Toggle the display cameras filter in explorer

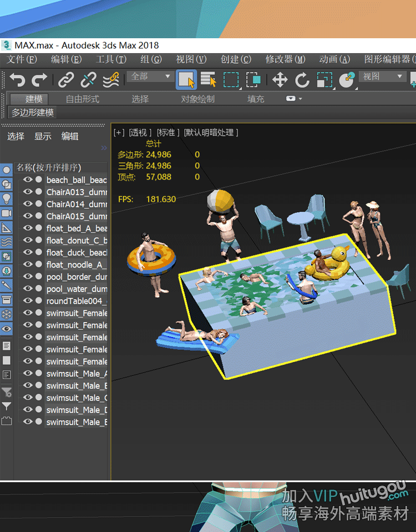7,213
